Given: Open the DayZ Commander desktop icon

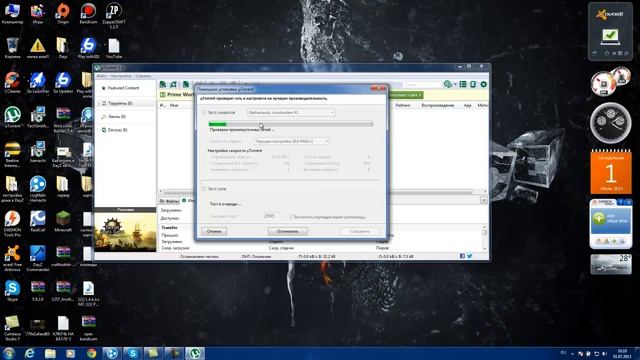Looking at the screenshot, I should coord(38,258).
